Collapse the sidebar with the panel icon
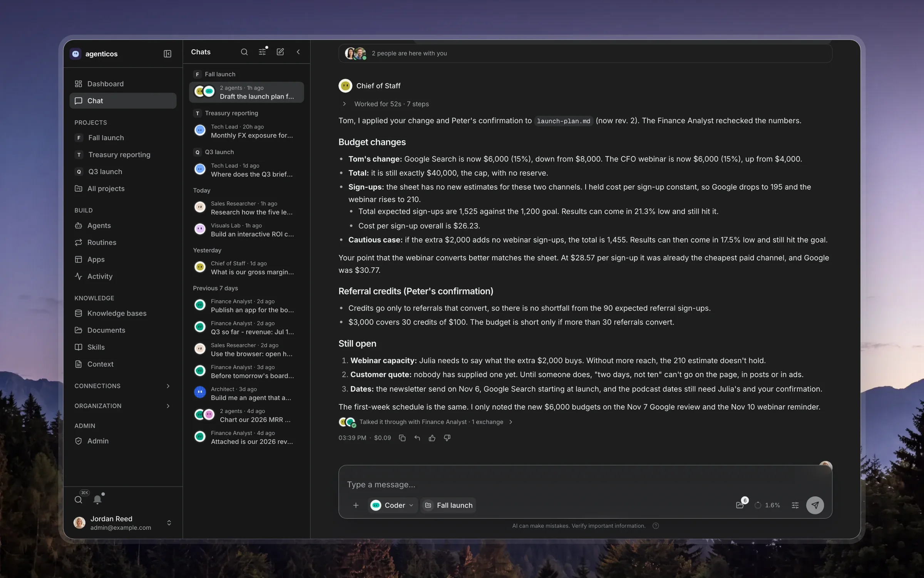Screen dimensions: 924x578 tap(167, 54)
